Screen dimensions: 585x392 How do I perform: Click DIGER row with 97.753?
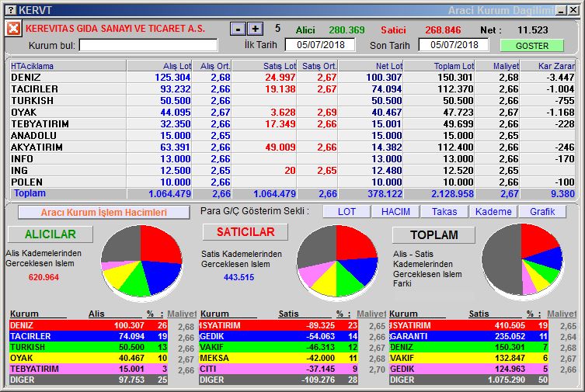(x=89, y=380)
